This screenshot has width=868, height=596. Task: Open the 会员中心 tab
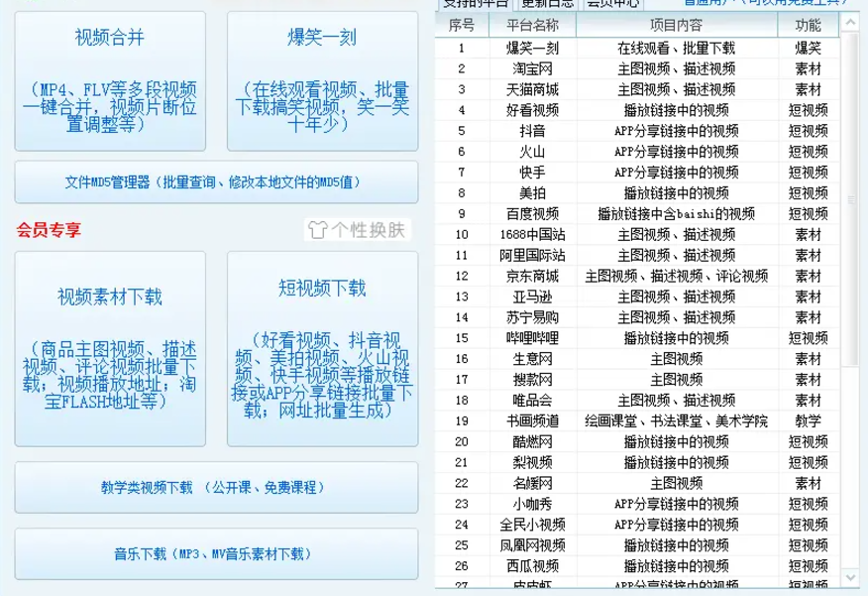pos(612,4)
